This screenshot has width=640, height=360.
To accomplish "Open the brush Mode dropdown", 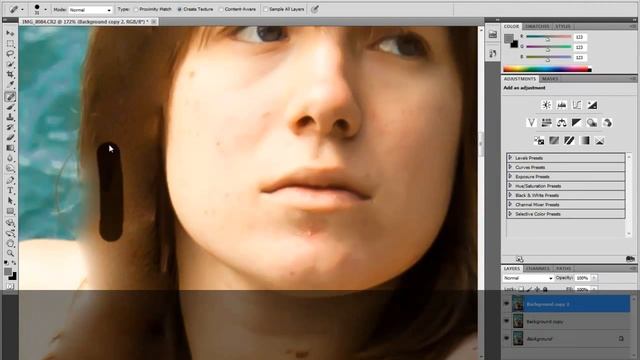I will (90, 9).
